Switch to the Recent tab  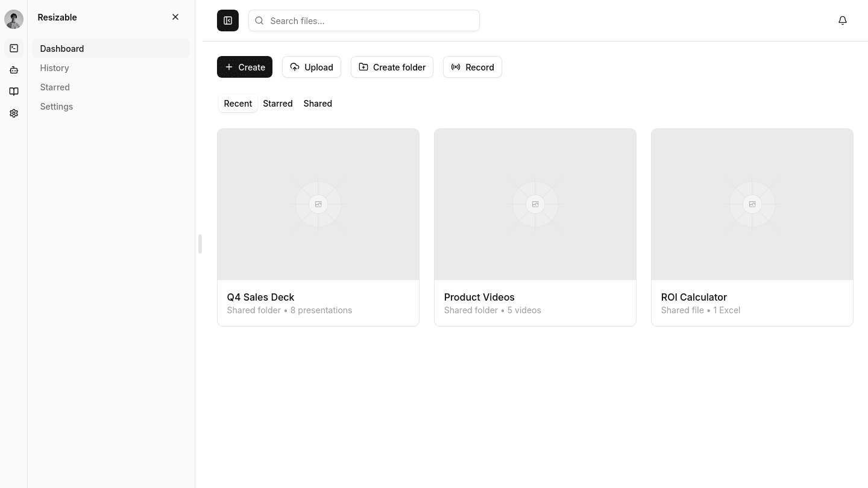(238, 104)
